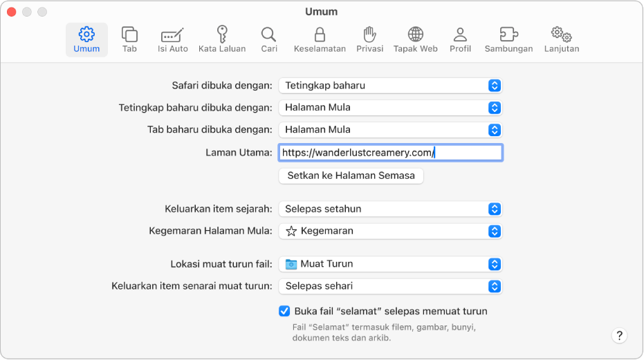This screenshot has width=644, height=360.
Task: Switch to the Privasi hand icon
Action: click(x=369, y=39)
